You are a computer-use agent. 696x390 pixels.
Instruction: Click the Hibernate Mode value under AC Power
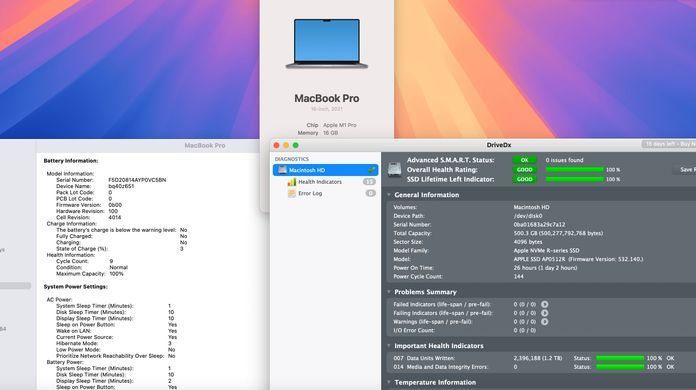170,343
